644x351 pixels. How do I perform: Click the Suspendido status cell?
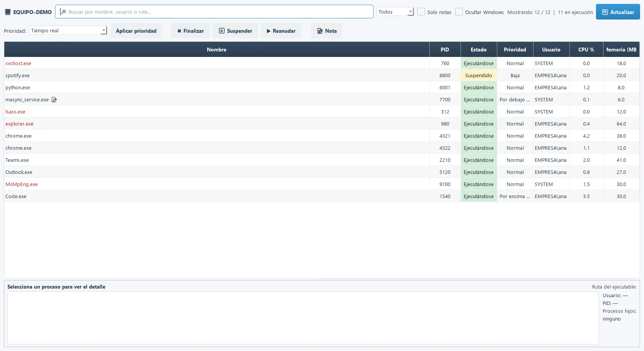[479, 75]
